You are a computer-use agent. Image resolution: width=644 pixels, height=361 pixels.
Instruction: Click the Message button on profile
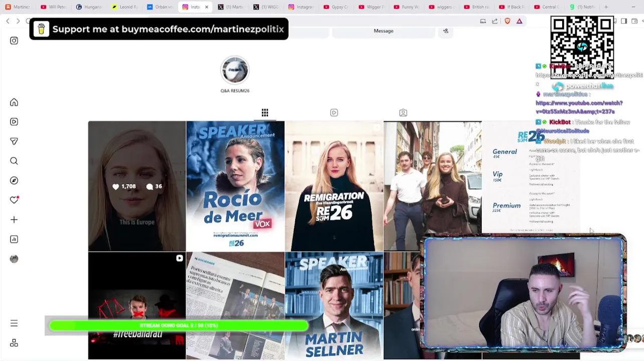point(383,31)
